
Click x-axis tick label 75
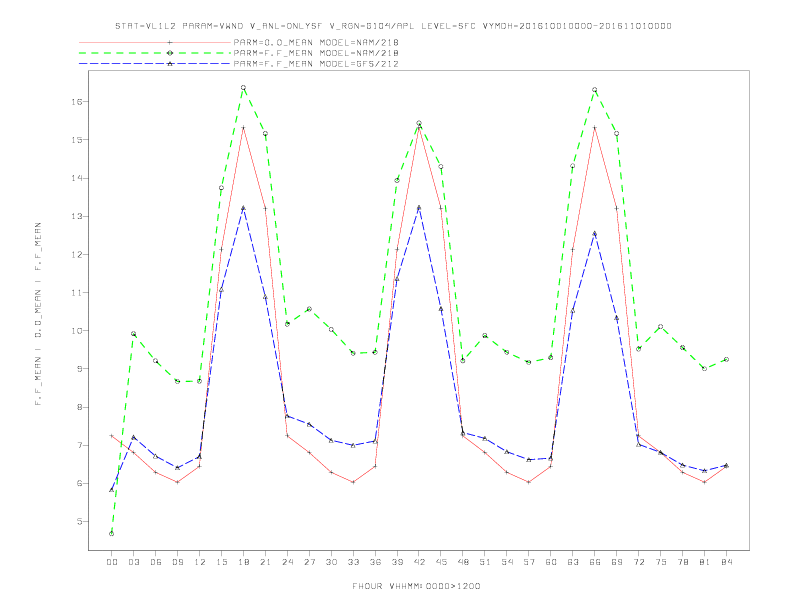point(661,562)
